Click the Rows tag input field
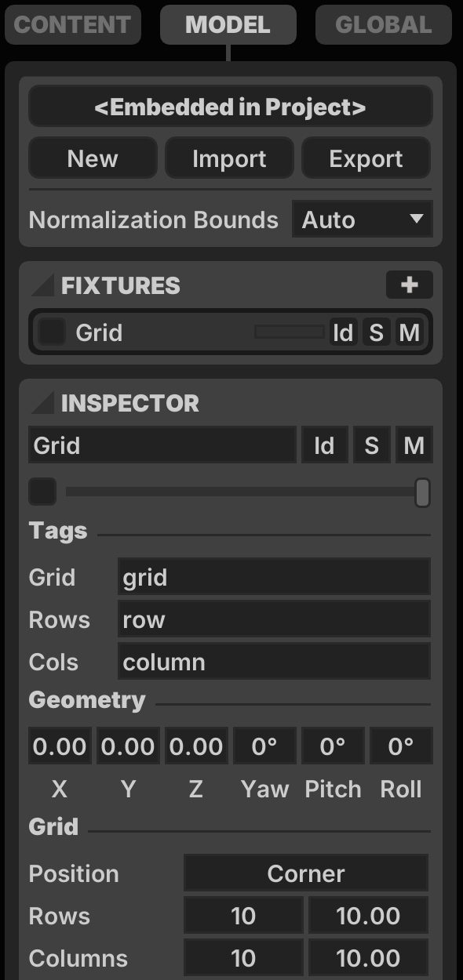The image size is (463, 980). tap(274, 619)
